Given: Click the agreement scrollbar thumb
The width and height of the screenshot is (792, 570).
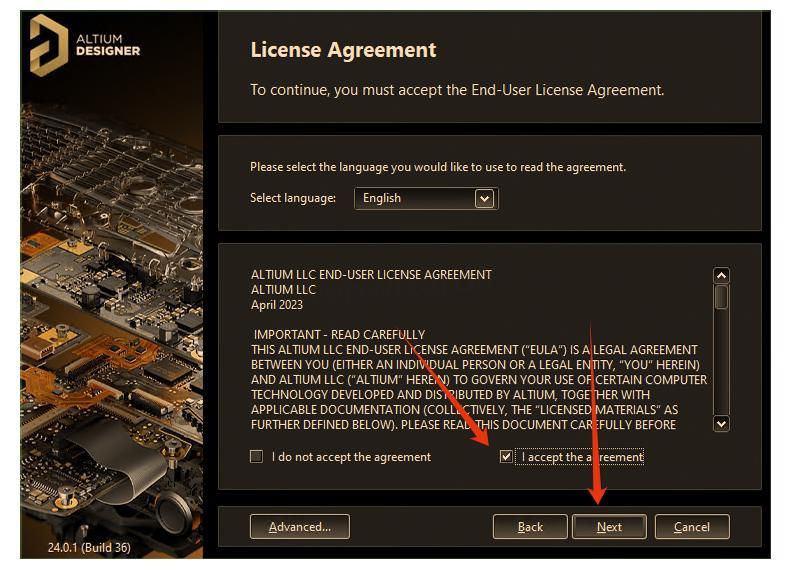Looking at the screenshot, I should (x=721, y=297).
